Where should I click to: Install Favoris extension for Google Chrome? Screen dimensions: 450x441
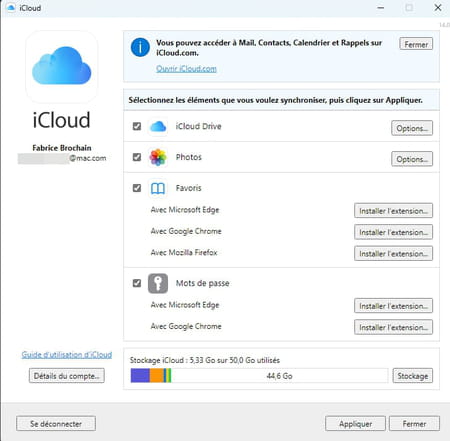coord(393,232)
